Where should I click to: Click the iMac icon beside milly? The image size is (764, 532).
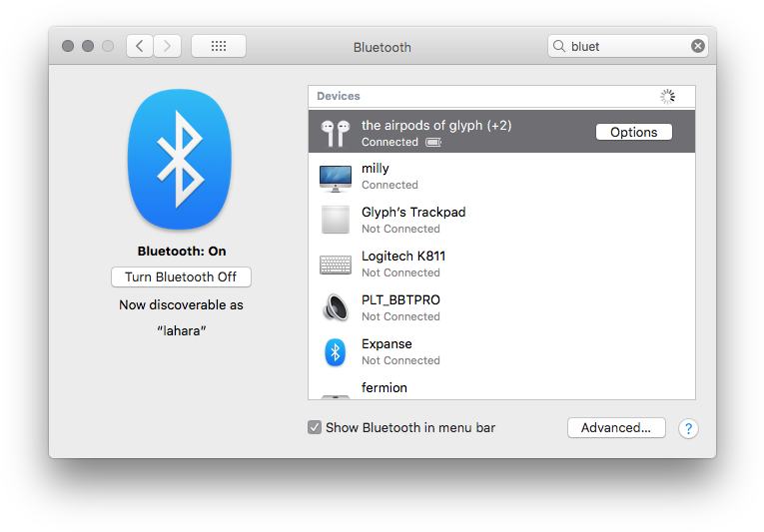[x=336, y=179]
